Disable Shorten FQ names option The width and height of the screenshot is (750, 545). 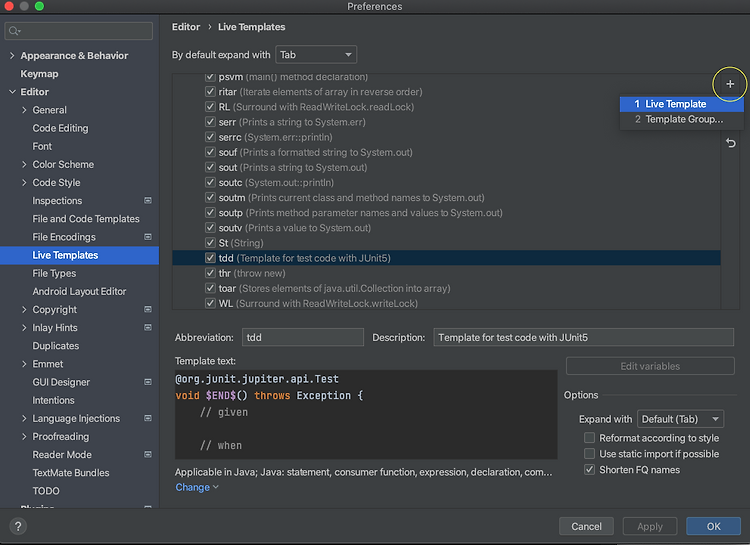[590, 470]
